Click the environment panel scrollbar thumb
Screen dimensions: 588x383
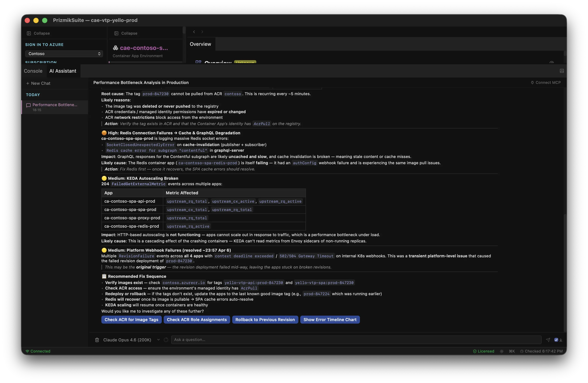point(184,30)
